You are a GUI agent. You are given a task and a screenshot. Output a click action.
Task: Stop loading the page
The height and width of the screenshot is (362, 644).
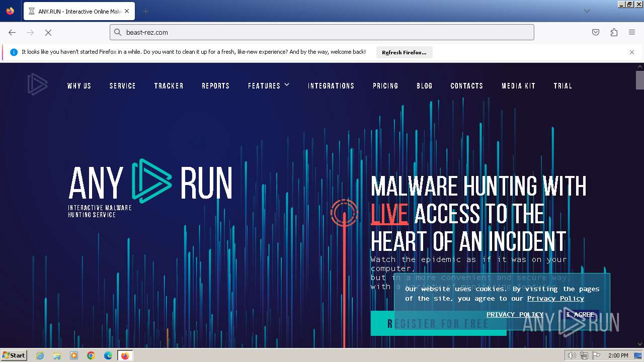tap(48, 32)
